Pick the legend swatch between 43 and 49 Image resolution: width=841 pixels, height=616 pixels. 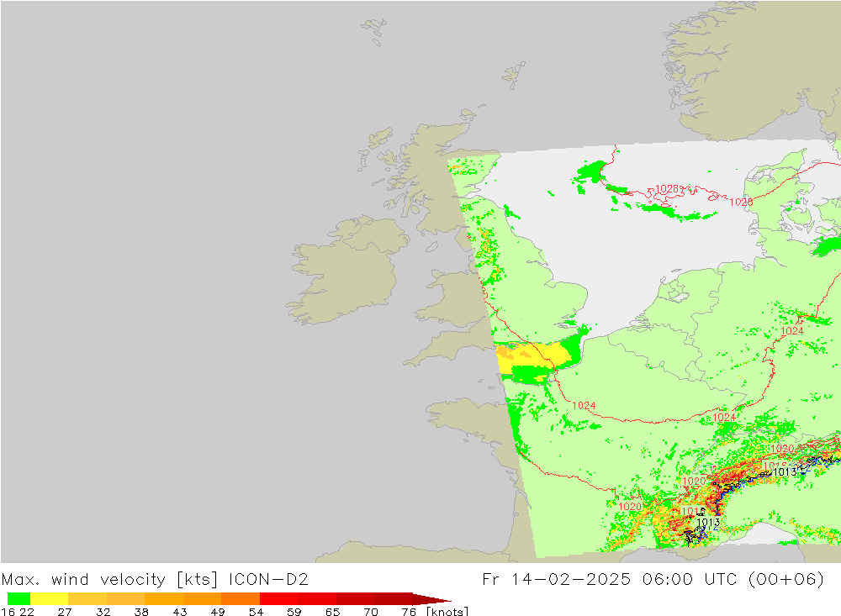tap(202, 598)
